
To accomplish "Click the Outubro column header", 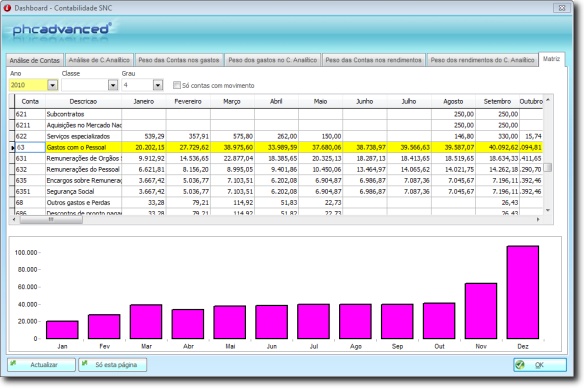I will (x=531, y=101).
